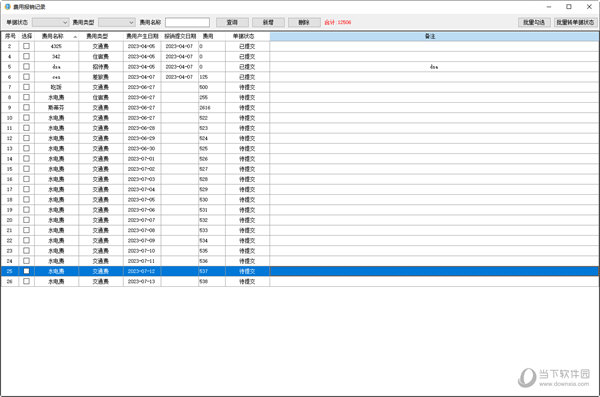Click the 待提交 status in row 7
This screenshot has height=397, width=600.
click(248, 87)
